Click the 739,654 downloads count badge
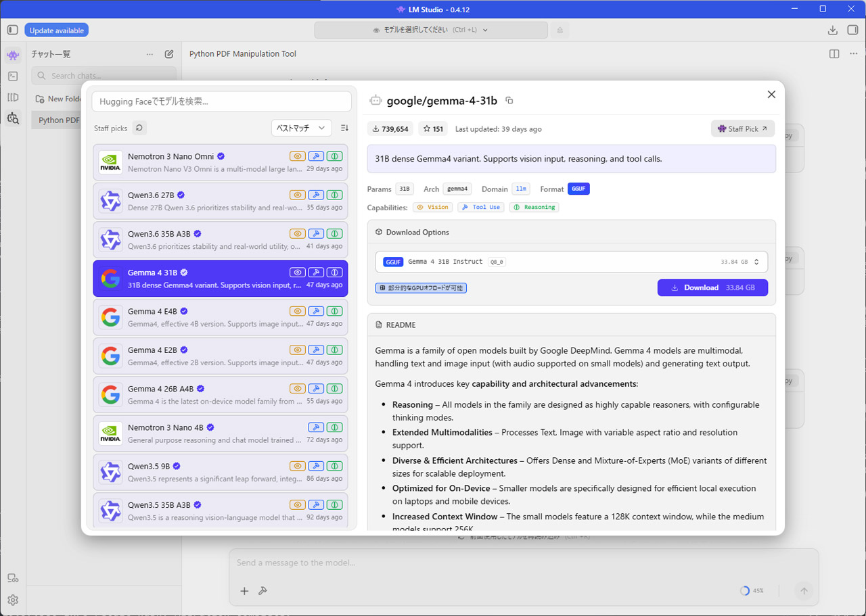866x616 pixels. 391,128
